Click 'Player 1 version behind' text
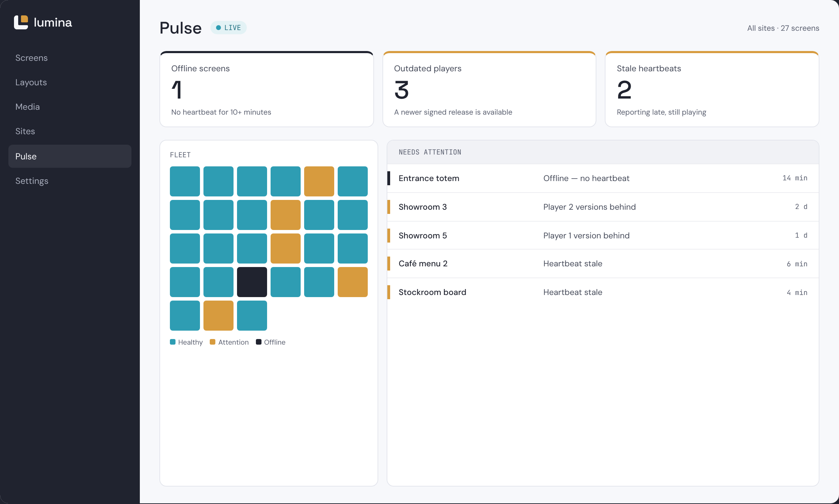 [586, 236]
